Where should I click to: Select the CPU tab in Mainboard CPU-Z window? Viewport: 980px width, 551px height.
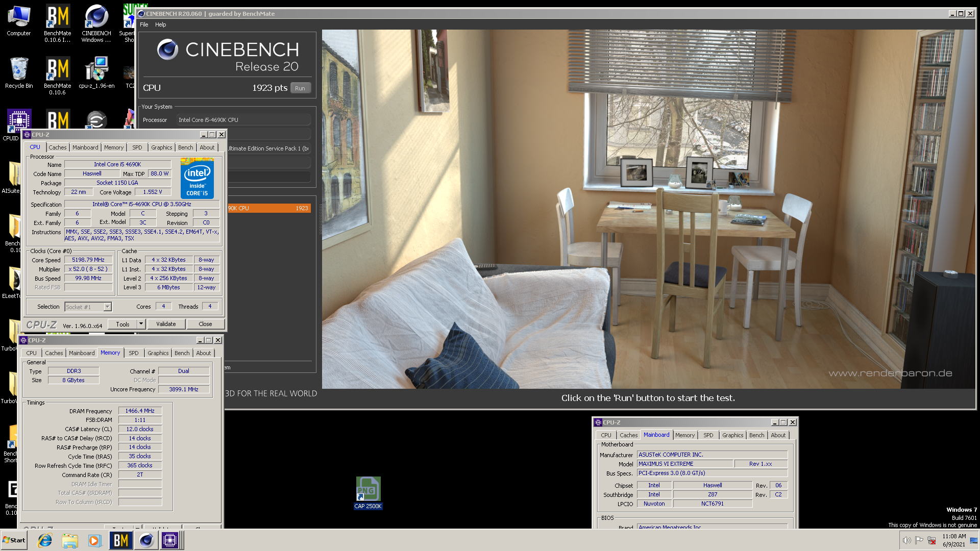click(x=606, y=435)
